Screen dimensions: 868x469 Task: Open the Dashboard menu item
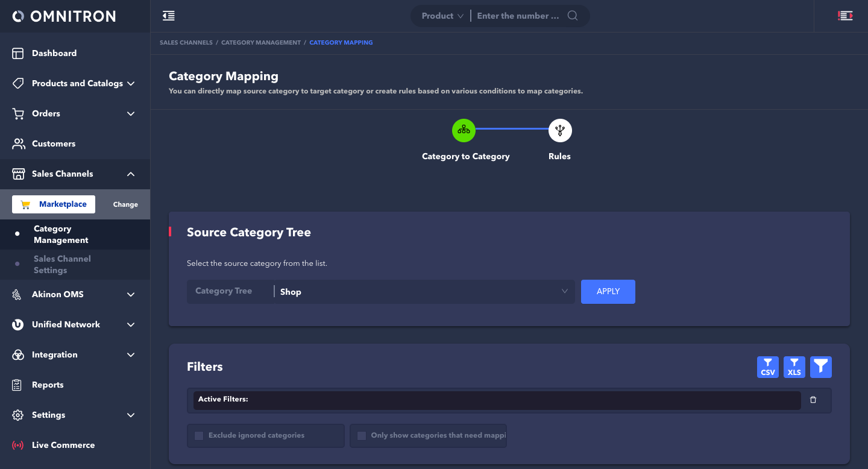point(54,54)
